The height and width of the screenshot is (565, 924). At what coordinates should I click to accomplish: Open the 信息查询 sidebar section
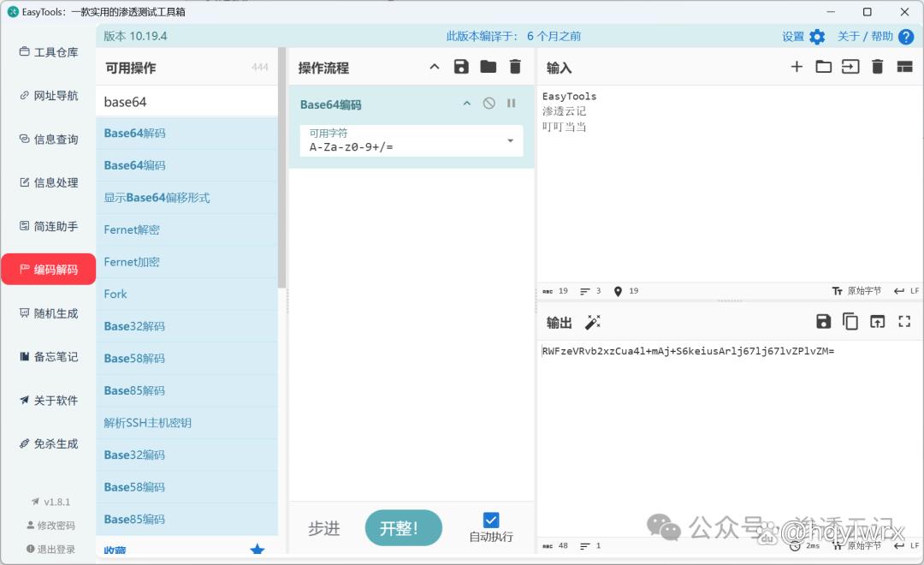[48, 140]
